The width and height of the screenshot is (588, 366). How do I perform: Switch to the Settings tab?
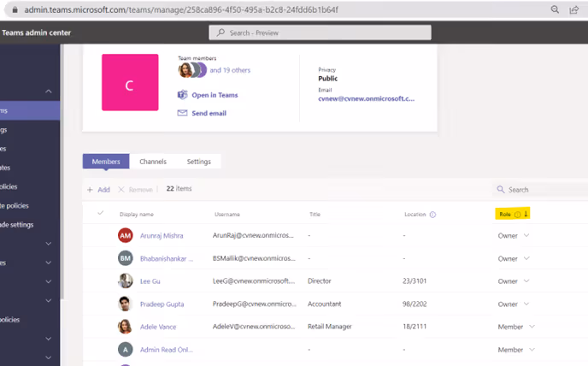[199, 162]
